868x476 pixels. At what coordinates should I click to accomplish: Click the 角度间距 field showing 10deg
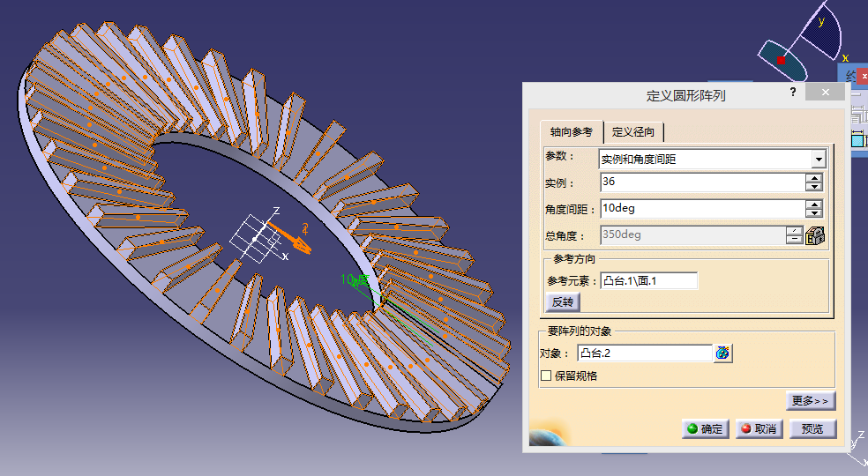[x=700, y=209]
